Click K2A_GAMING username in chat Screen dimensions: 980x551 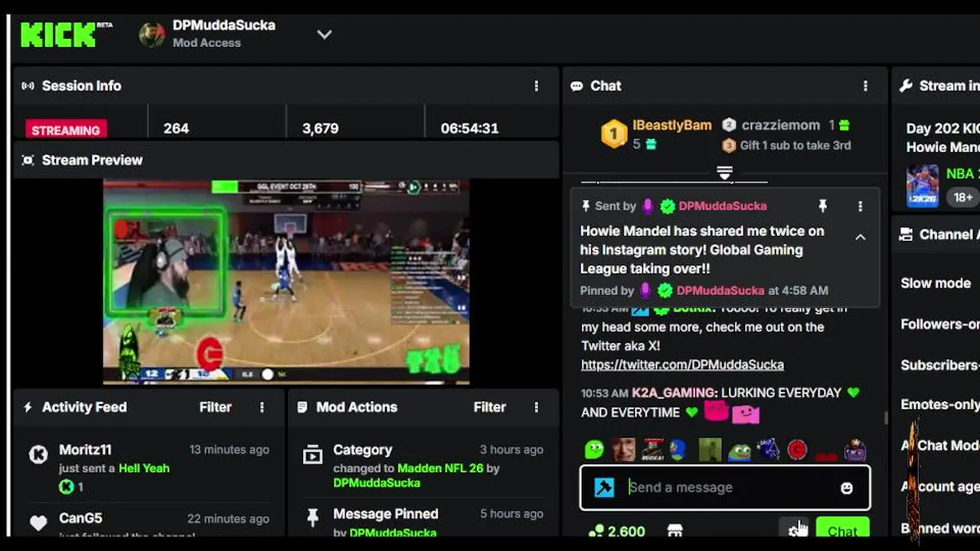(674, 393)
